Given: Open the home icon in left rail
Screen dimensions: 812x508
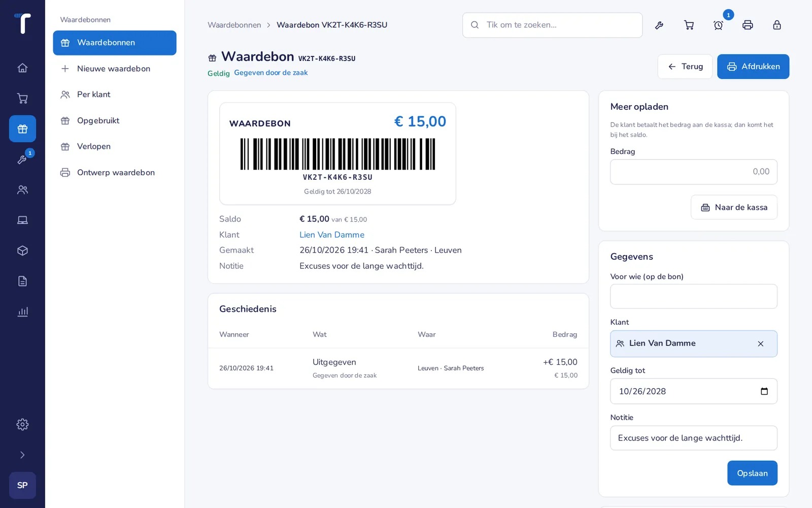Looking at the screenshot, I should coord(22,68).
